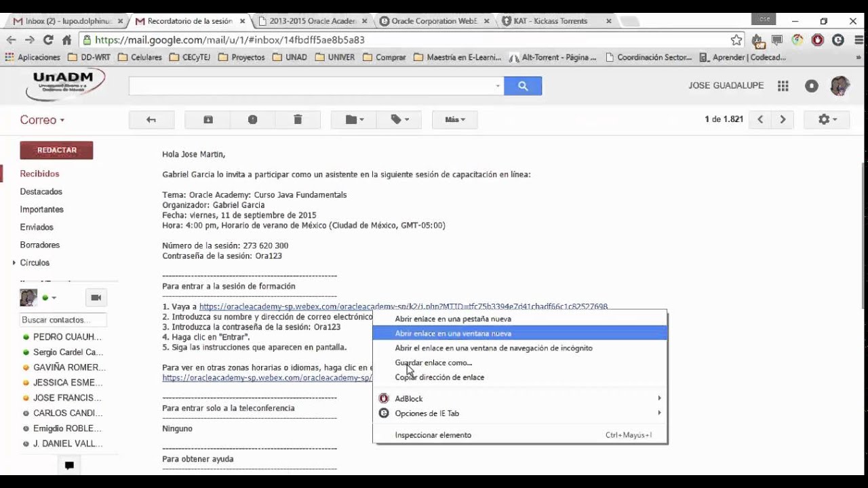The image size is (868, 488).
Task: Click the REDACTAR compose button
Action: pos(56,150)
